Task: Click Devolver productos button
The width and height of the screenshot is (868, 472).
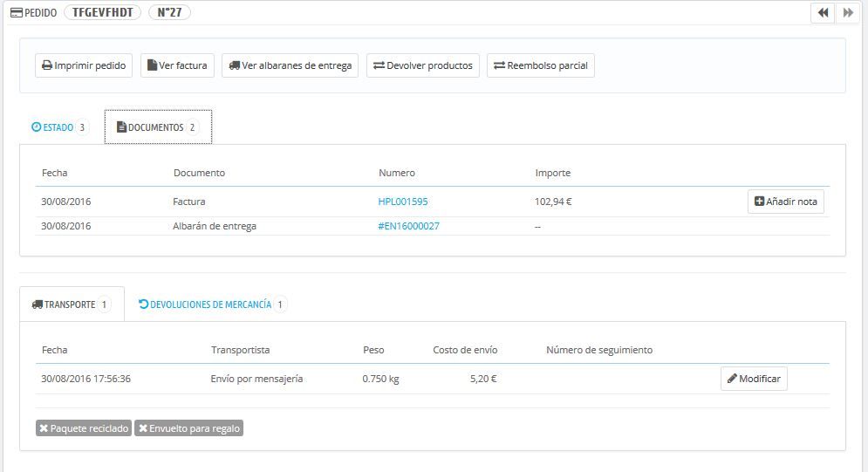Action: (x=423, y=65)
